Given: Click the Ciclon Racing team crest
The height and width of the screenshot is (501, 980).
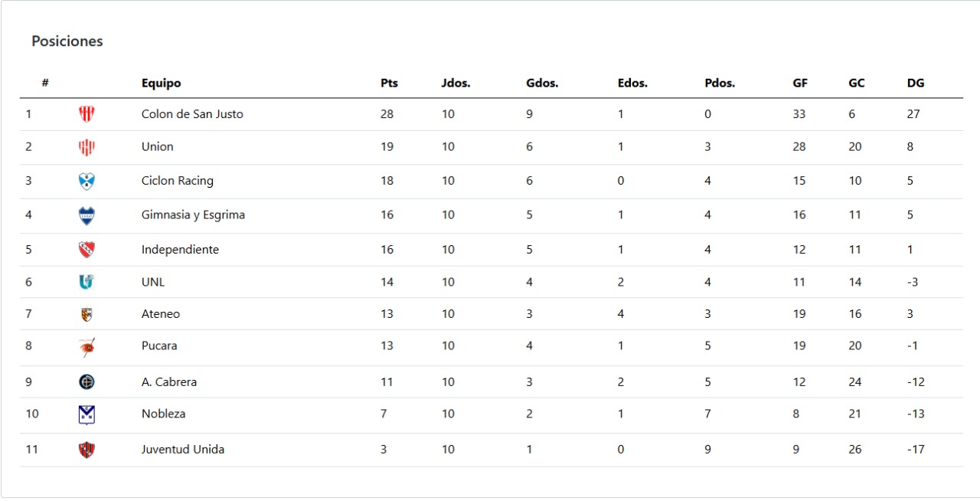Looking at the screenshot, I should pos(87,182).
